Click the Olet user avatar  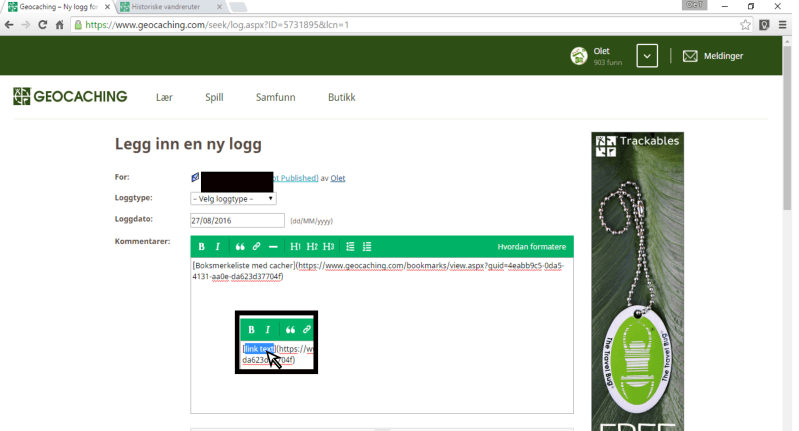579,56
